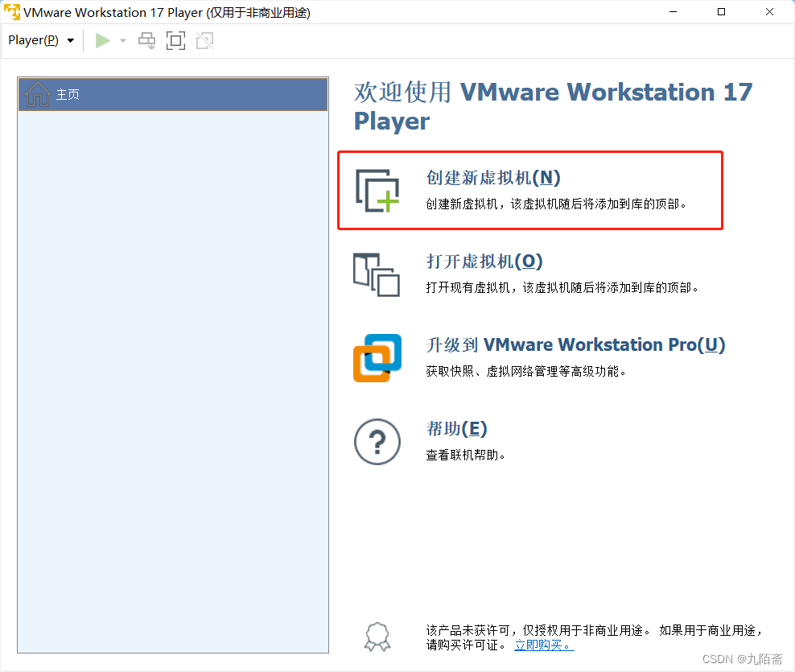Click the 该产品未获许可 license notice text
Viewport: 795px width, 672px height.
(x=594, y=637)
